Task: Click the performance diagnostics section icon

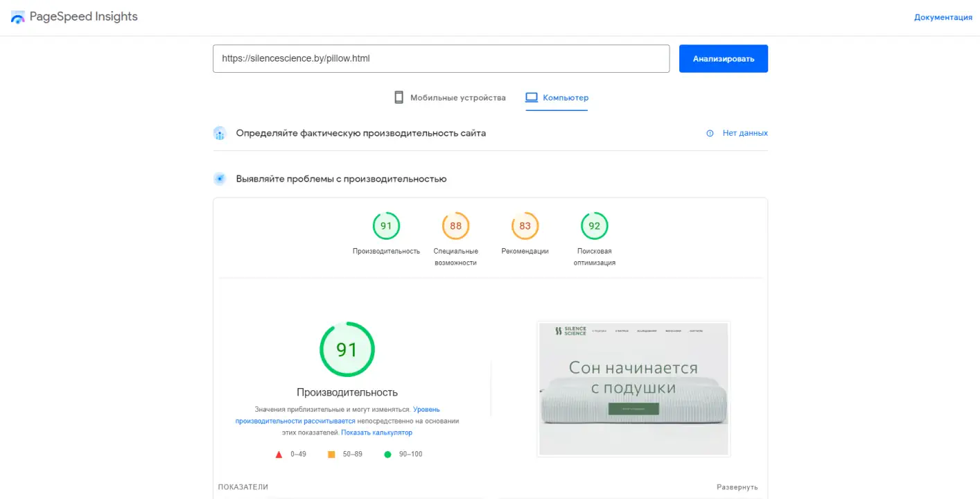Action: click(220, 179)
